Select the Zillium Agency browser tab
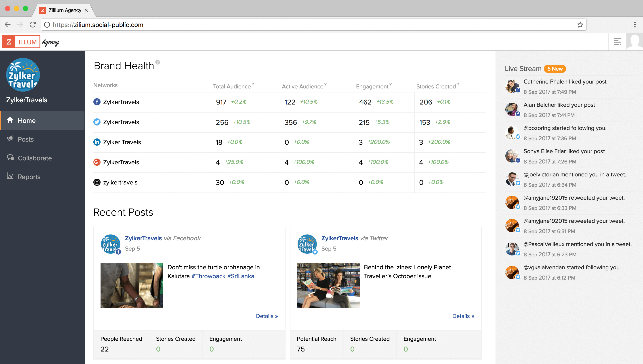Screen dimensions: 643x364 pyautogui.click(x=65, y=10)
